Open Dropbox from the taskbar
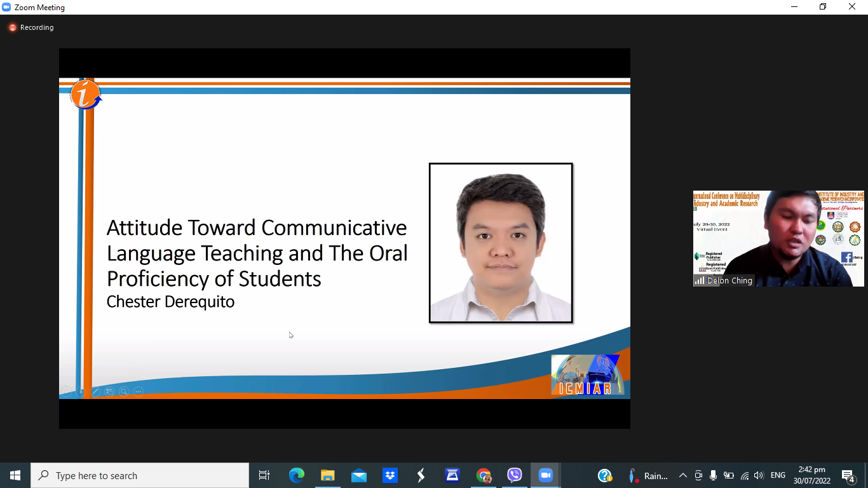This screenshot has width=868, height=488. coord(390,475)
